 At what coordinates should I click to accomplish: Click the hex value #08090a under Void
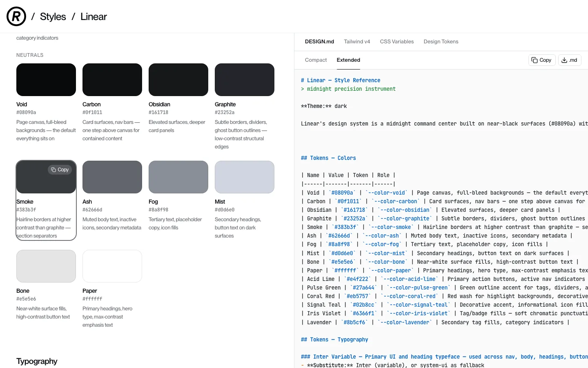coord(26,112)
